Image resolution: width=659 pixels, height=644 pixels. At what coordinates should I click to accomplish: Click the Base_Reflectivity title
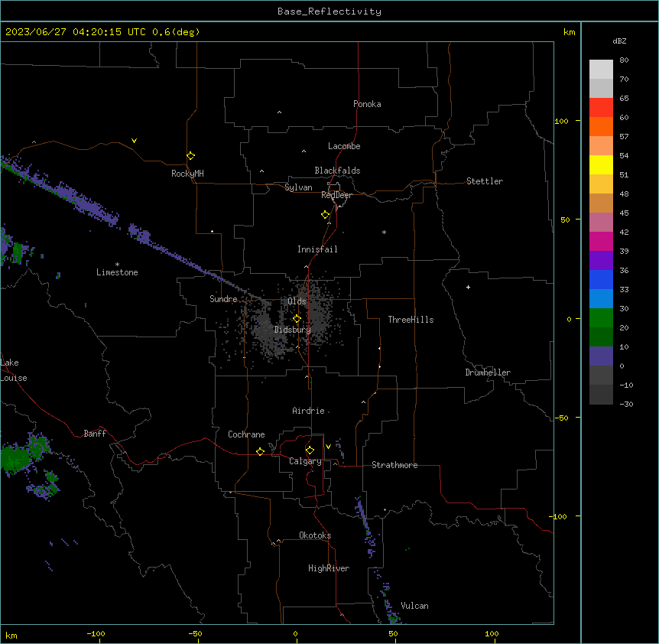pos(329,11)
